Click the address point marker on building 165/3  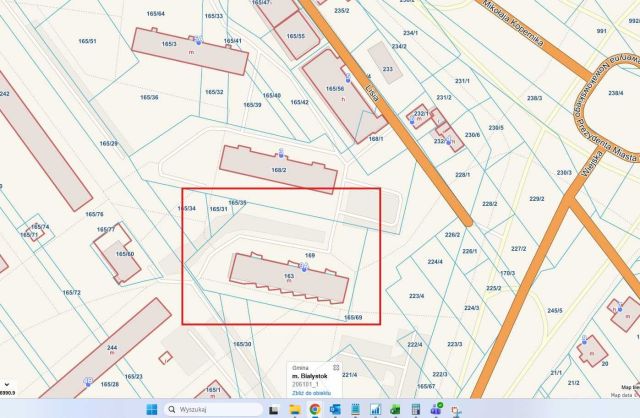pos(199,40)
